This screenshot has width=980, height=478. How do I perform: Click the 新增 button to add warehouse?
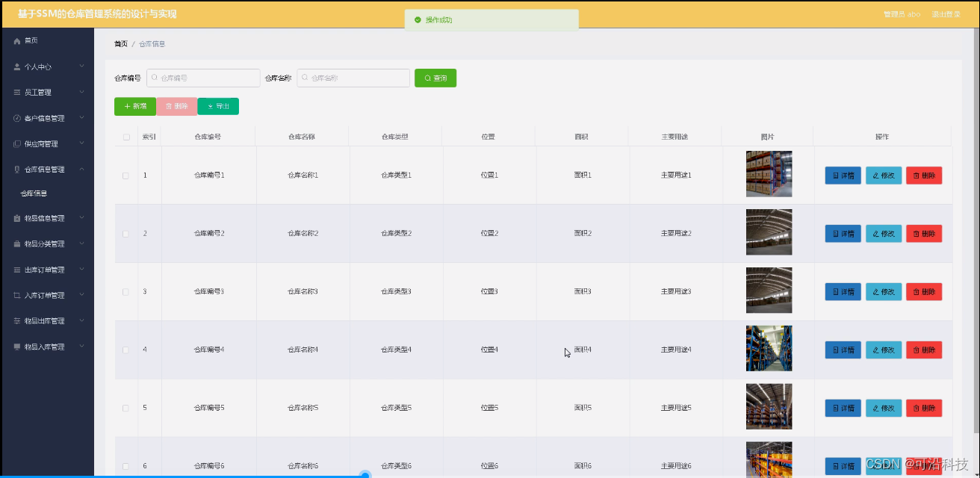(x=134, y=106)
